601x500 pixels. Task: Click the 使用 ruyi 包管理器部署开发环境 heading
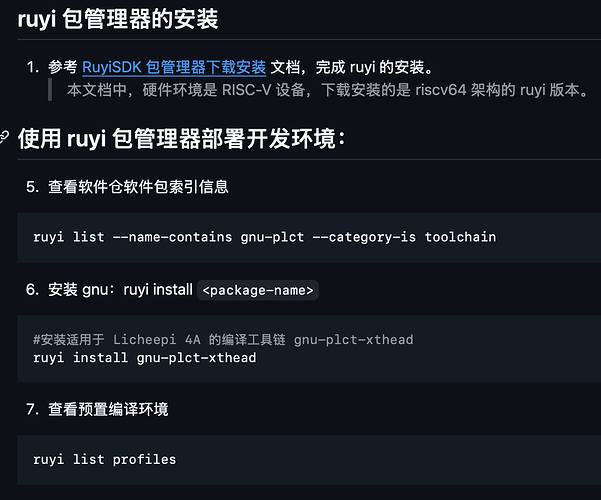tap(182, 138)
